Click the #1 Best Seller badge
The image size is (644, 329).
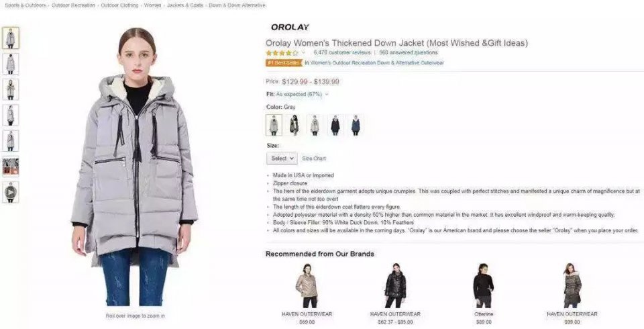[x=284, y=63]
